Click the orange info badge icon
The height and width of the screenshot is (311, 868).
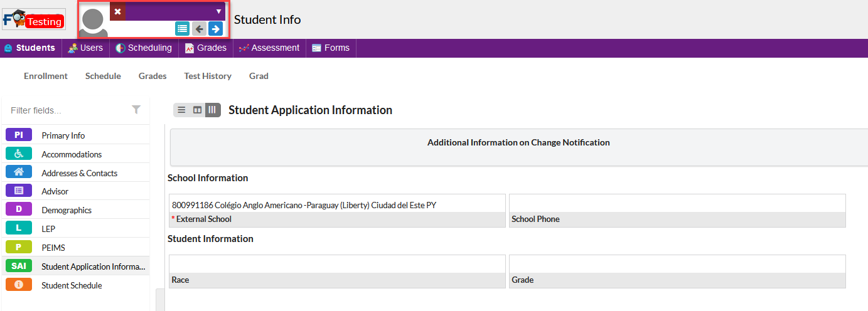pos(19,285)
